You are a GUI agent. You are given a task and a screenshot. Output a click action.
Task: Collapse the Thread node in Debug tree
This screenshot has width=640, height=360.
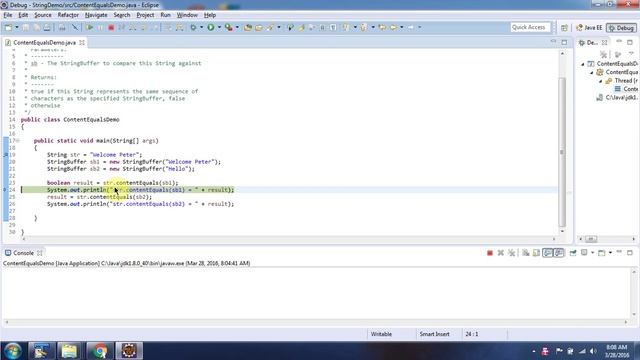600,81
